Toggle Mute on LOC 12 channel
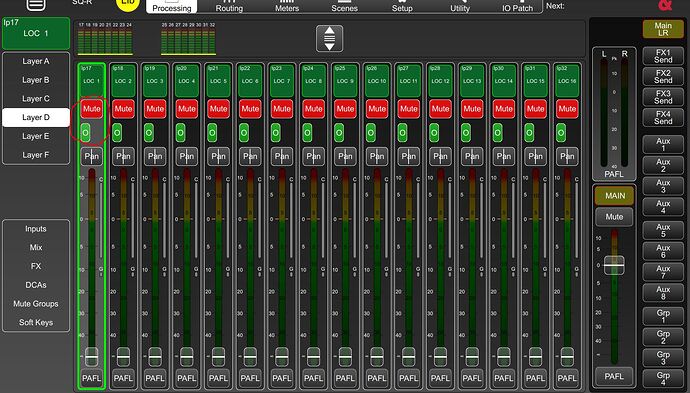The width and height of the screenshot is (690, 393). coord(440,109)
